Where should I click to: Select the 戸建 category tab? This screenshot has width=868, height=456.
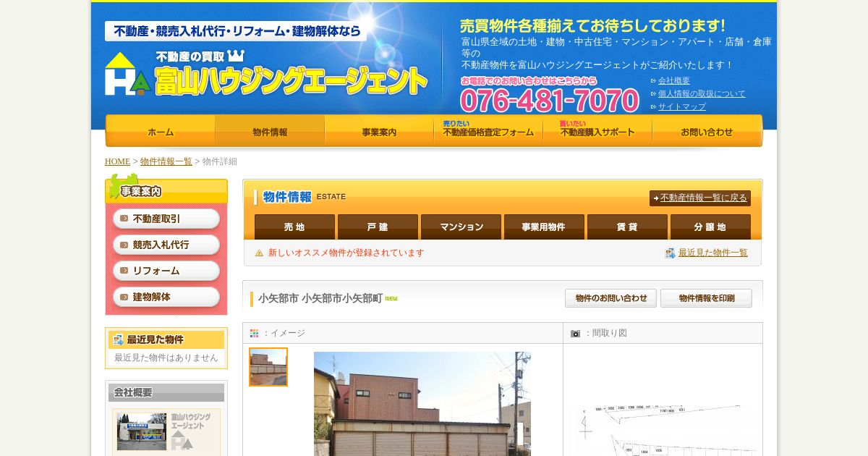(378, 227)
